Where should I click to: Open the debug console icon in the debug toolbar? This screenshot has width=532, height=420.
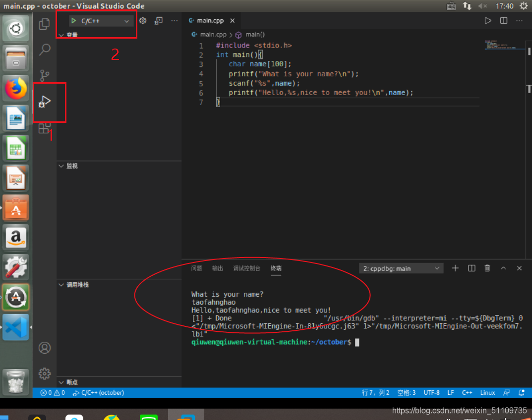[159, 21]
